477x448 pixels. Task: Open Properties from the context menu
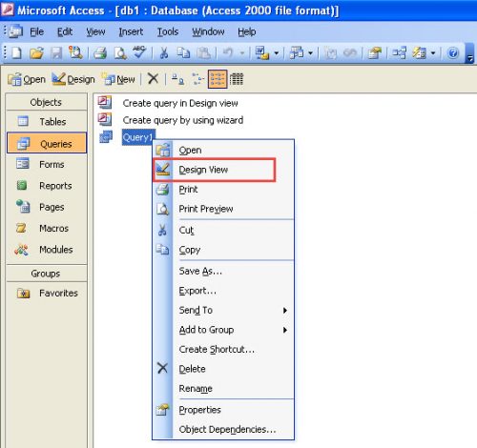223,410
